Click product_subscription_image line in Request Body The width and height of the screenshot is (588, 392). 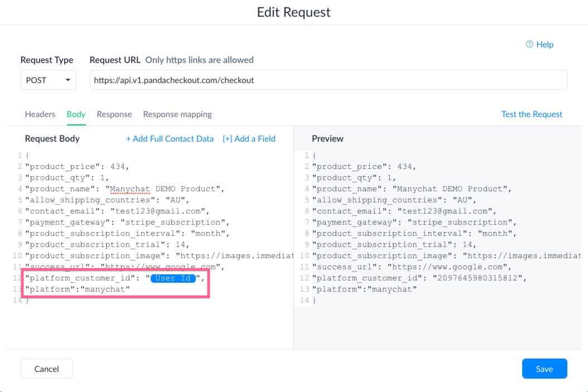click(x=160, y=255)
